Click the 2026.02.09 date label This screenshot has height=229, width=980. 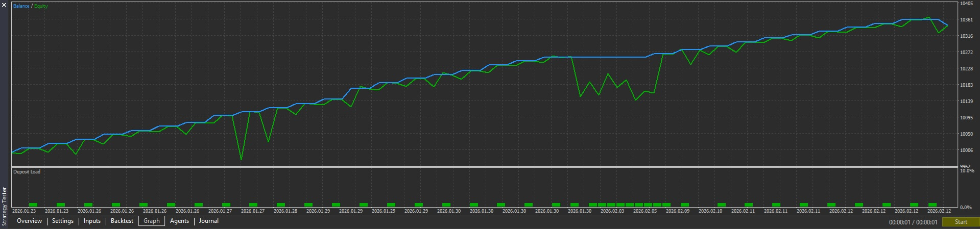pyautogui.click(x=678, y=211)
